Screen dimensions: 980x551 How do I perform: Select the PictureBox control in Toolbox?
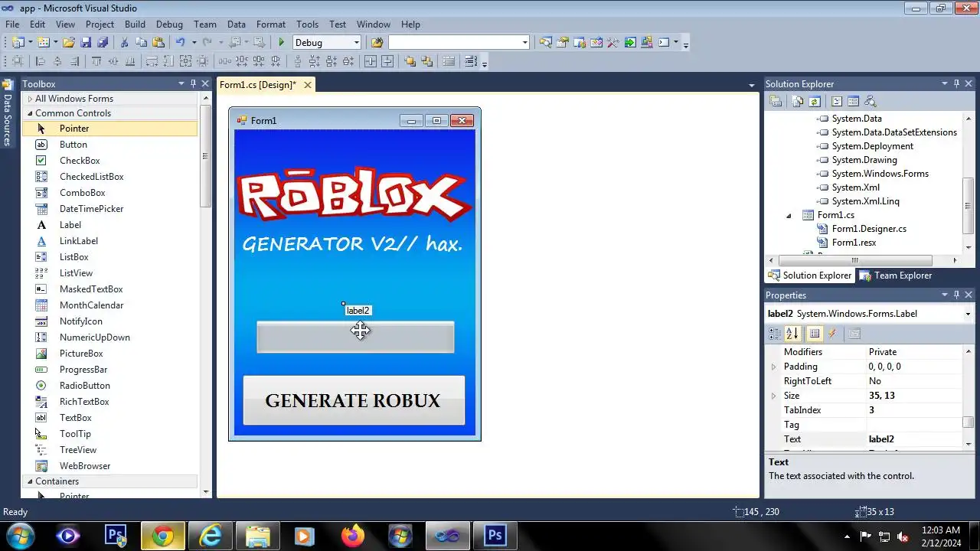click(x=81, y=354)
